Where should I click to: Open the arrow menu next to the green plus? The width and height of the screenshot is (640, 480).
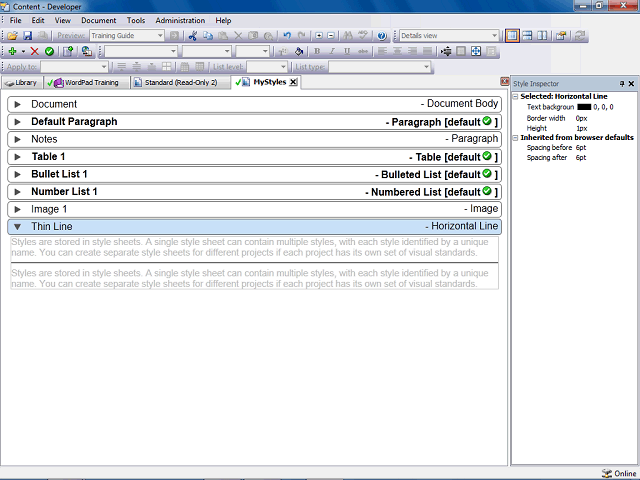pyautogui.click(x=23, y=51)
